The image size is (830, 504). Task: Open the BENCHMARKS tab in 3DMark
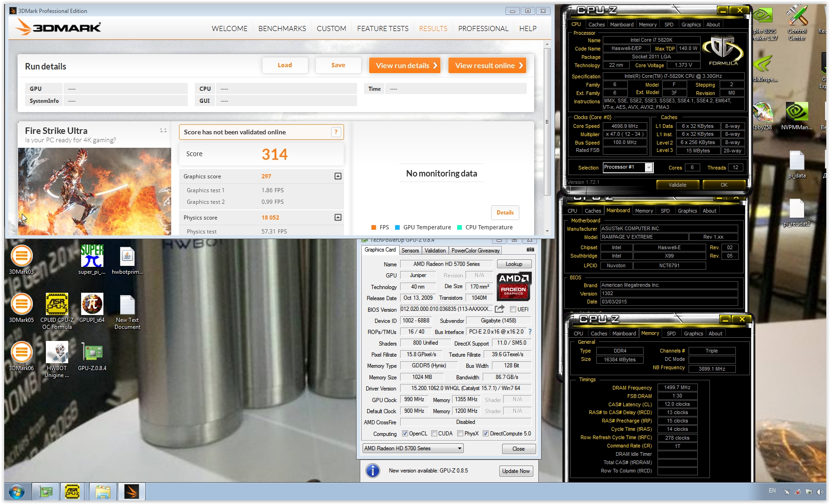[x=282, y=29]
